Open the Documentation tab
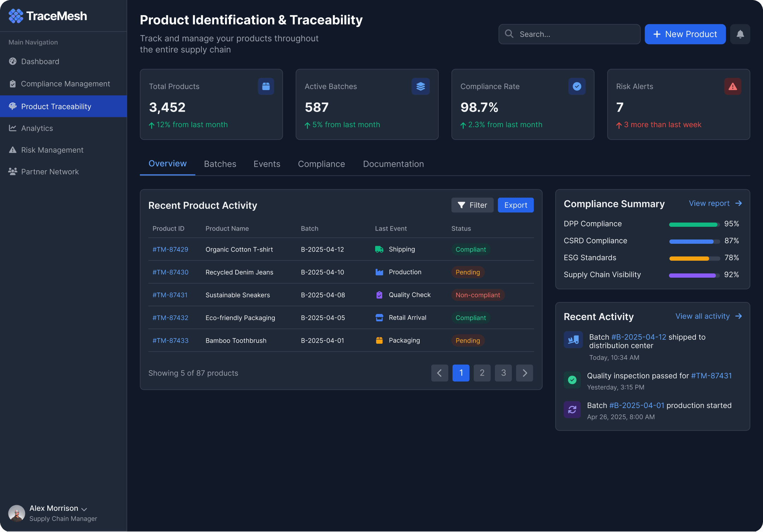This screenshot has width=763, height=532. (x=394, y=164)
